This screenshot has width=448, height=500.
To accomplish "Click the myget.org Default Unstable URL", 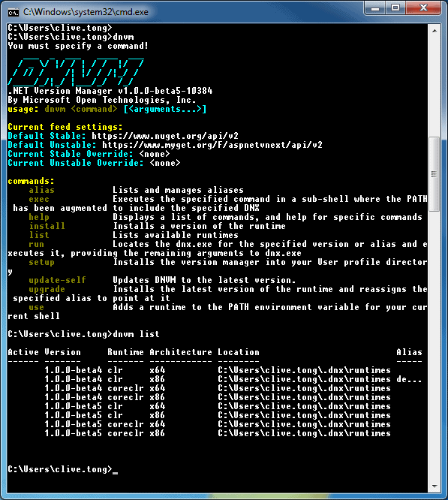I will coord(212,145).
